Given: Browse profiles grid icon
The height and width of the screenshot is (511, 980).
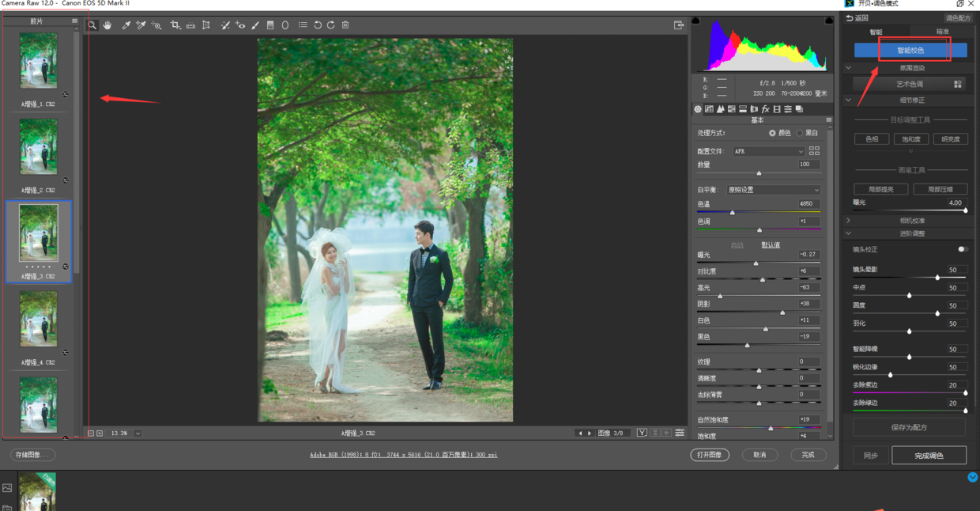Looking at the screenshot, I should 814,150.
